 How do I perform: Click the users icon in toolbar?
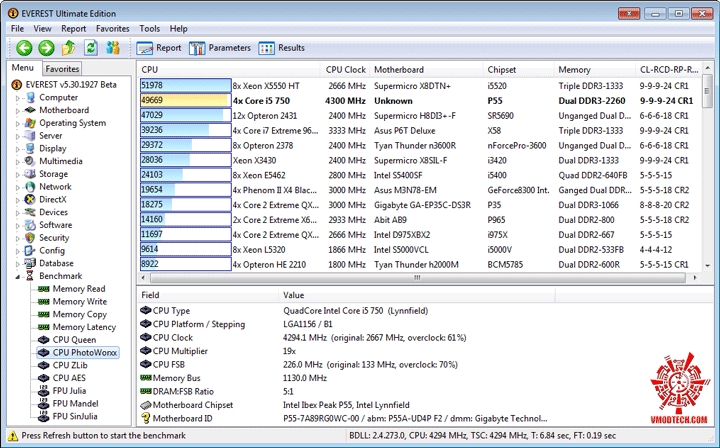[x=112, y=48]
